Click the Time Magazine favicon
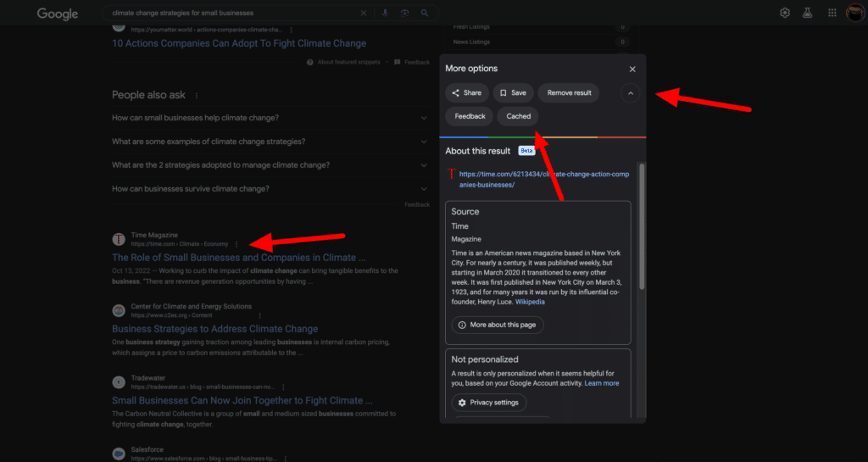The width and height of the screenshot is (868, 462). (x=119, y=240)
